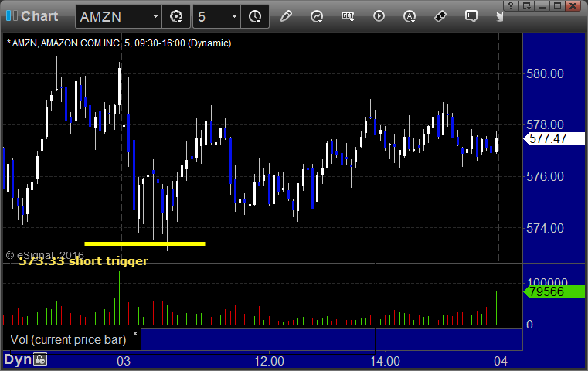Click the 577.47 current price marker

(554, 139)
